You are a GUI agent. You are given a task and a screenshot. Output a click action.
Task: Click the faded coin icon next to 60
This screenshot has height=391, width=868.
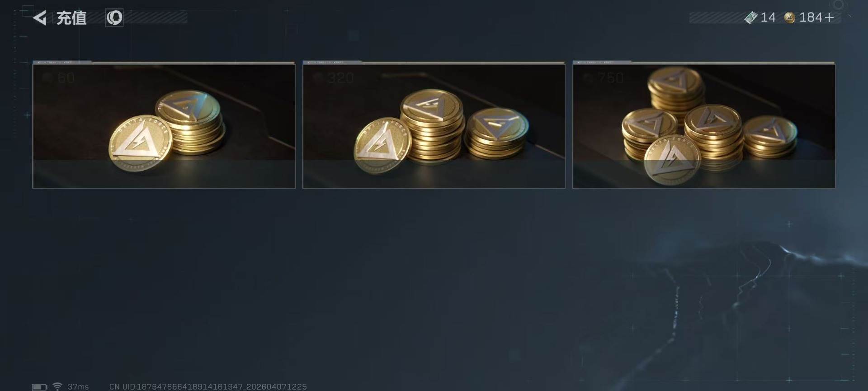[x=47, y=78]
